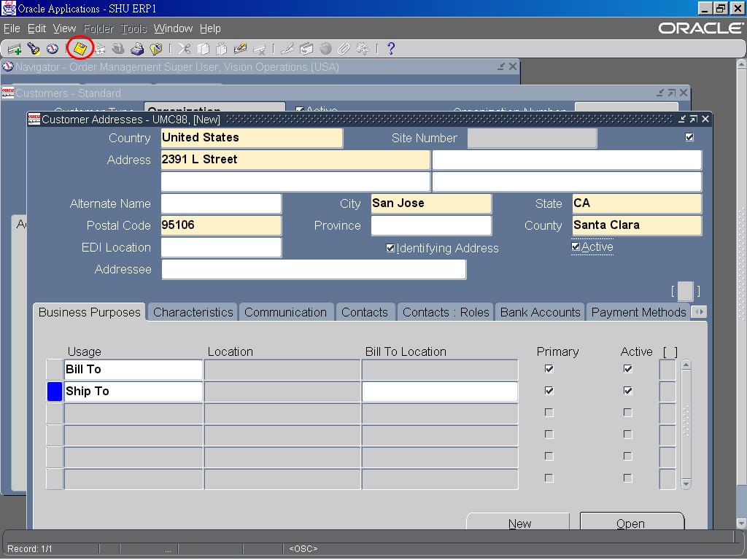The image size is (747, 560).
Task: Click the Clear Record eraser icon
Action: pos(240,49)
